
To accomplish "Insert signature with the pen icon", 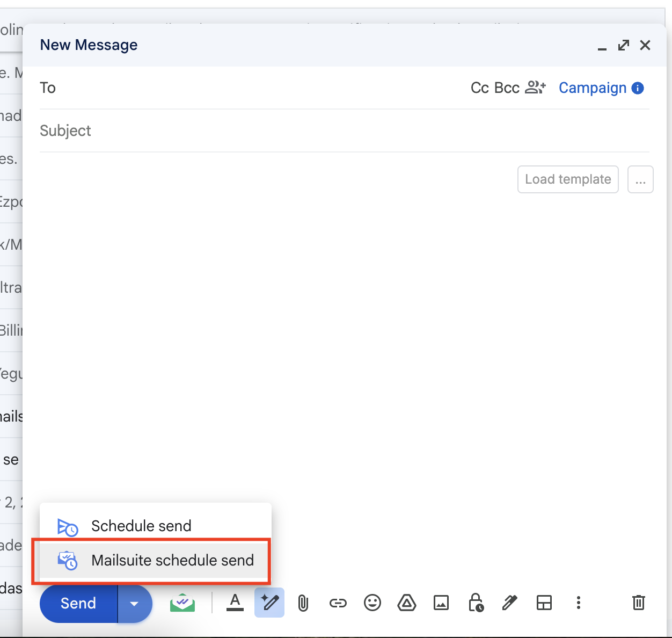I will pos(509,603).
